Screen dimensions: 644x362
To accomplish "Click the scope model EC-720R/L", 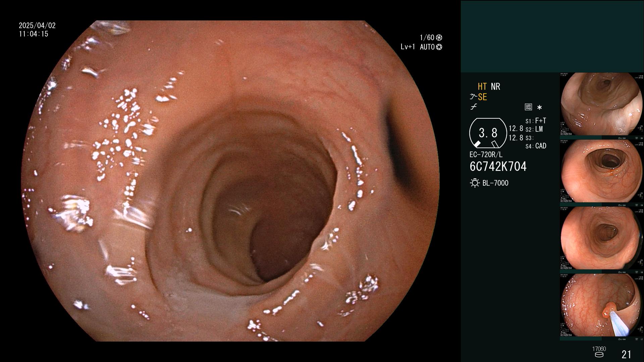I will tap(486, 155).
